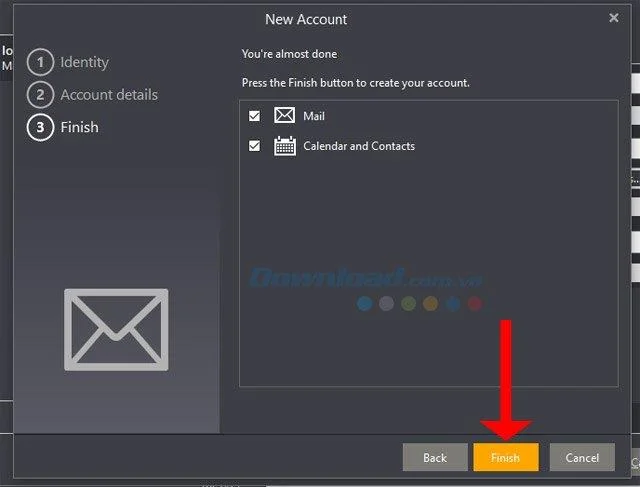Screen dimensions: 640x487
Task: Uncheck the Mail checkbox
Action: pyautogui.click(x=254, y=116)
